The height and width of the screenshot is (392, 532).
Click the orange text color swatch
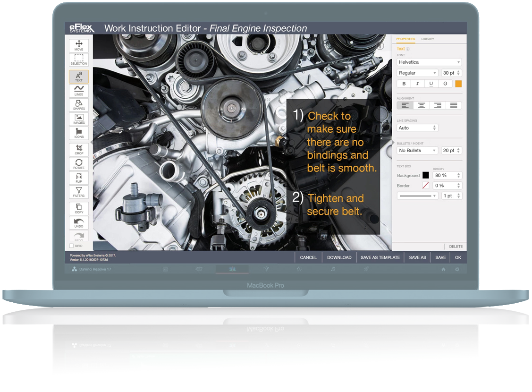tap(458, 84)
